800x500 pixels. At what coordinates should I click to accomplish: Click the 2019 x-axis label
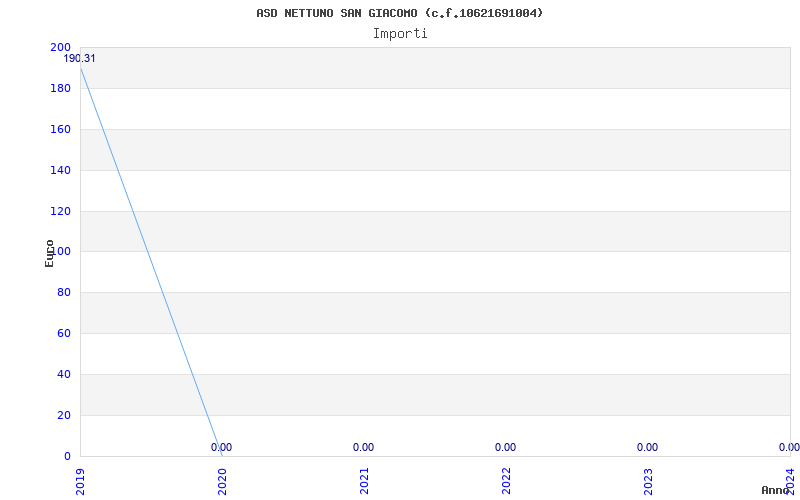tap(81, 482)
